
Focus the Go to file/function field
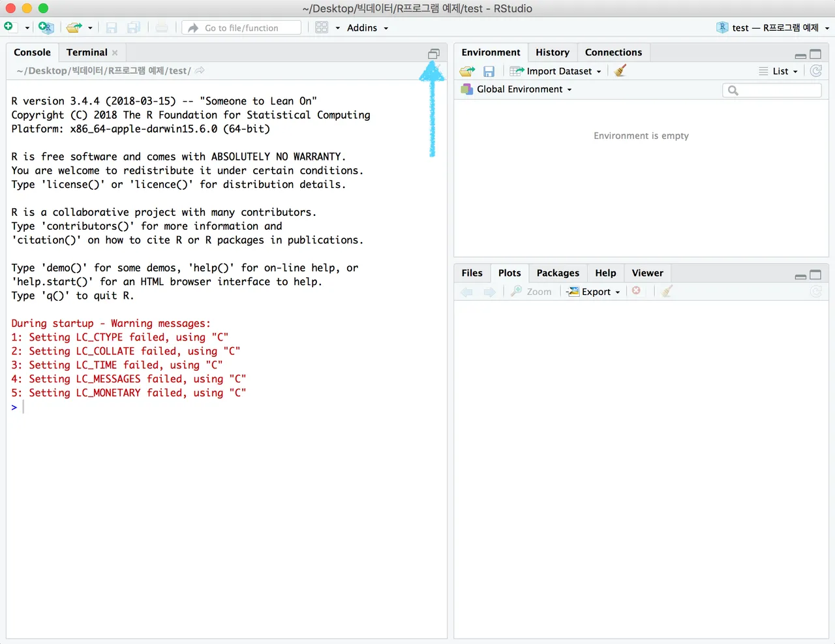pos(241,27)
